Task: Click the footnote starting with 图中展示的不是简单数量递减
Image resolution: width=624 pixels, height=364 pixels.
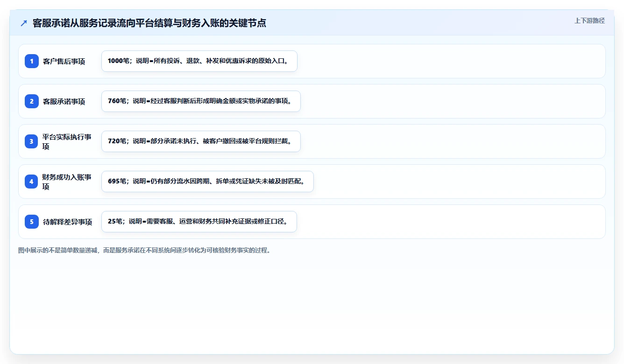Action: (x=144, y=250)
